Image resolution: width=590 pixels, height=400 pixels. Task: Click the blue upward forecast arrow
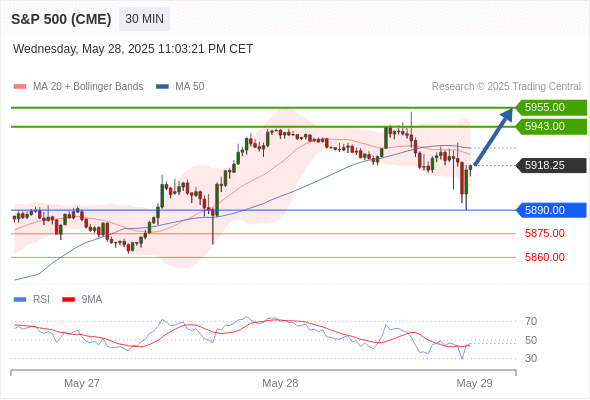pyautogui.click(x=493, y=137)
